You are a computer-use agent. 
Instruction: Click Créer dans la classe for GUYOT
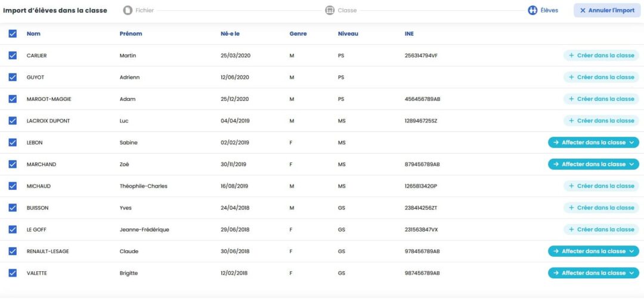(601, 77)
